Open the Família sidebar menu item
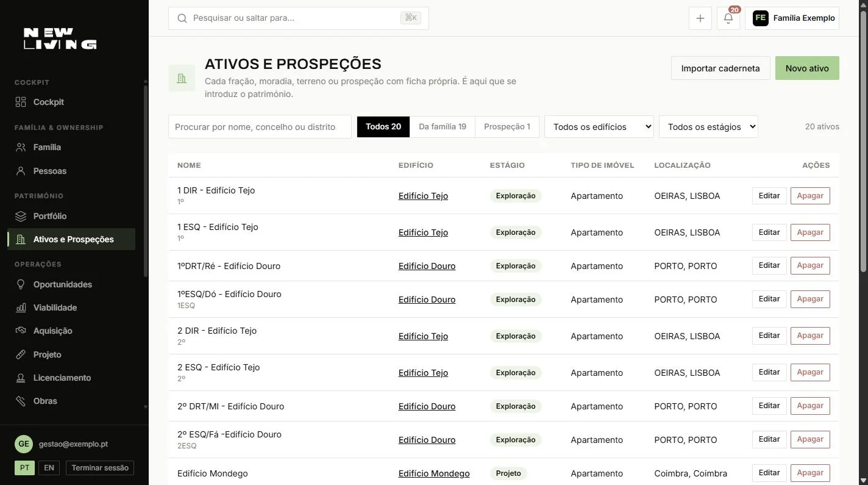 tap(71, 147)
